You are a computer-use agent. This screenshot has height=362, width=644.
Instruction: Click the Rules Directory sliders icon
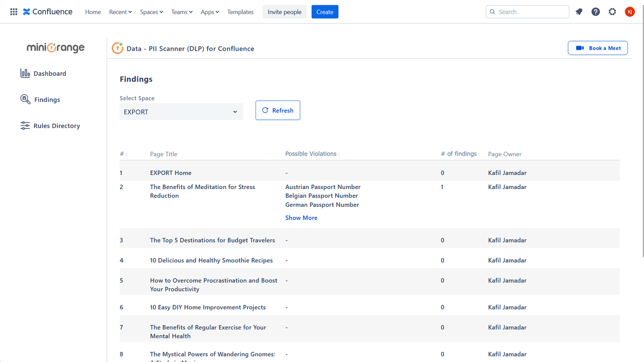pos(25,125)
